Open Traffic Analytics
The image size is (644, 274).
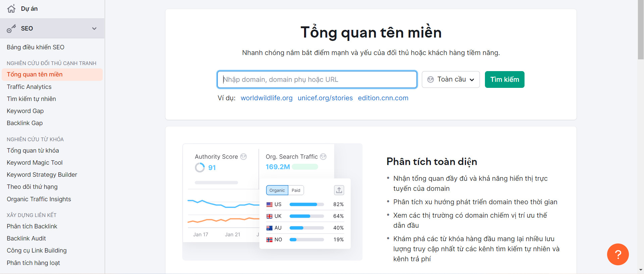pos(29,87)
